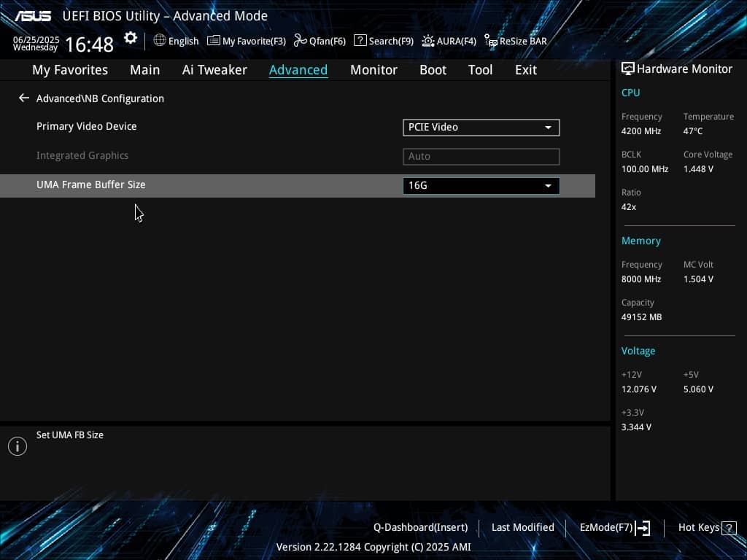This screenshot has width=747, height=560.
Task: Open the My Favorites tab
Action: 70,70
